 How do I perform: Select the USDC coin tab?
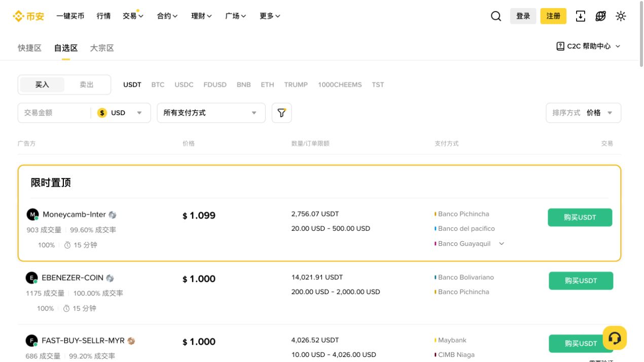(x=184, y=85)
